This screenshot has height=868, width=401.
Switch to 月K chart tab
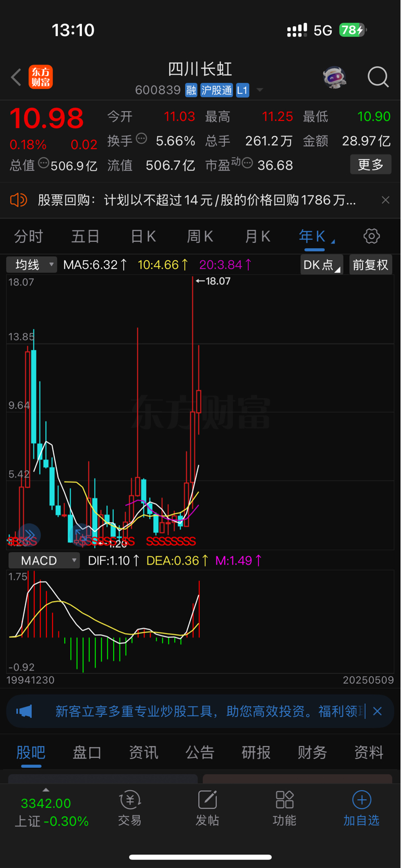tap(258, 237)
